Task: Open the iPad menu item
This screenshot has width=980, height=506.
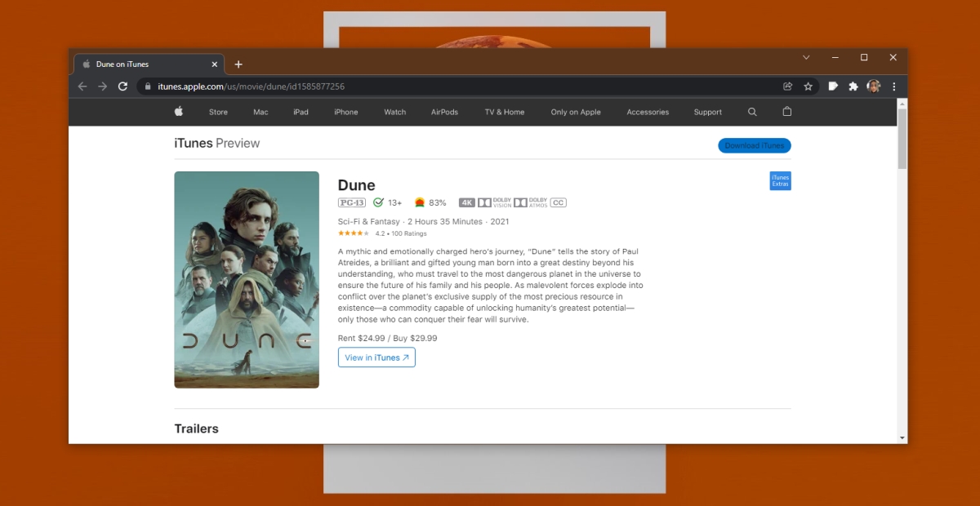Action: click(301, 112)
